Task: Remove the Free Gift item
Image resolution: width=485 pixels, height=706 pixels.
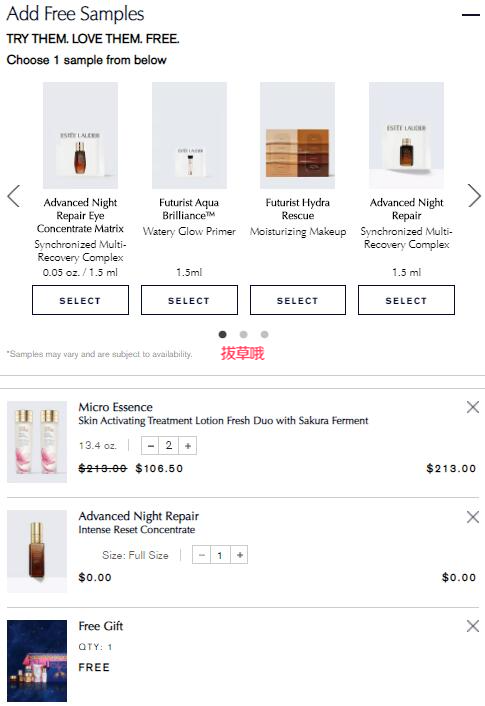Action: [473, 626]
